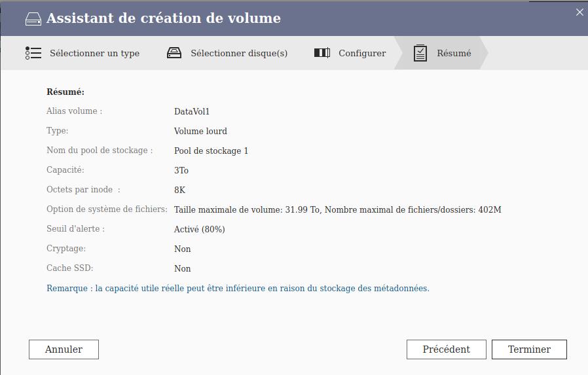588x375 pixels.
Task: Click the DataVol1 alias value
Action: click(191, 112)
